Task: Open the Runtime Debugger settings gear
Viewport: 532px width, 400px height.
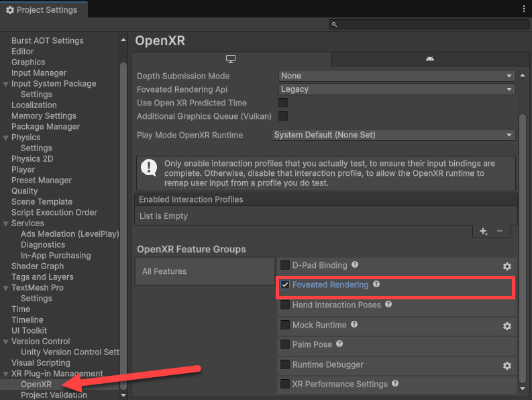Action: click(507, 365)
